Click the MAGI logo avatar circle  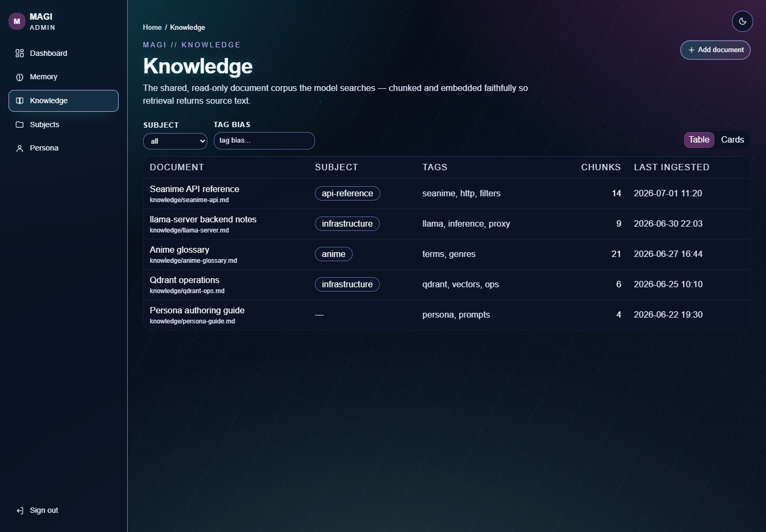(x=17, y=21)
